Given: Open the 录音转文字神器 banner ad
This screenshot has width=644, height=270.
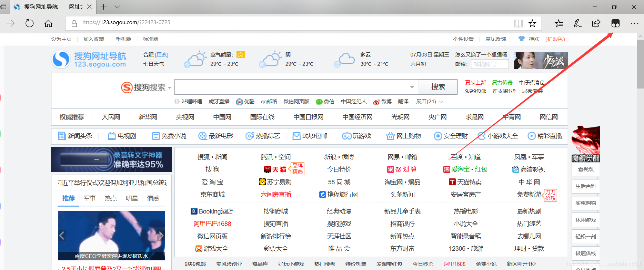Looking at the screenshot, I should pos(111,159).
